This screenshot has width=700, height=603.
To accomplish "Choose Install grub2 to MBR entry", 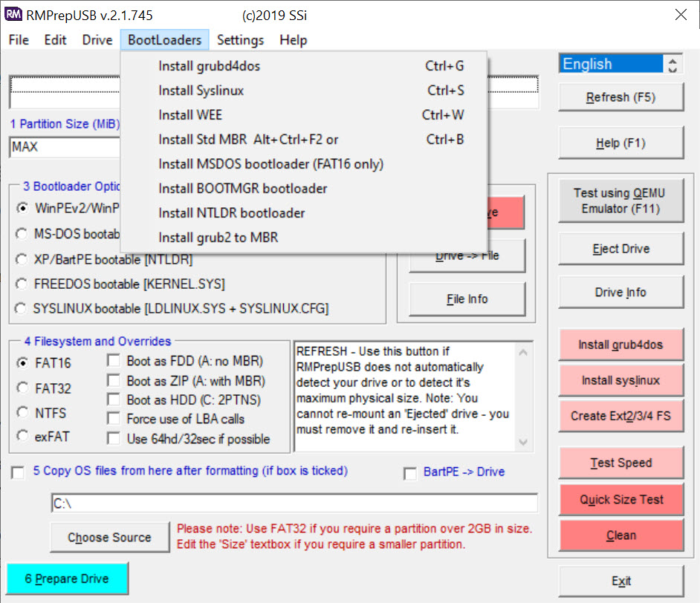I will [304, 238].
